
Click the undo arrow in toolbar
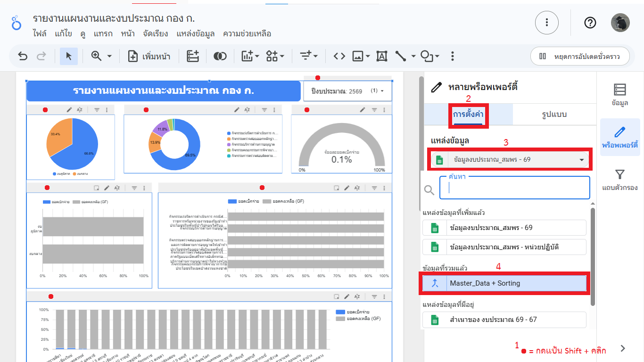click(23, 57)
